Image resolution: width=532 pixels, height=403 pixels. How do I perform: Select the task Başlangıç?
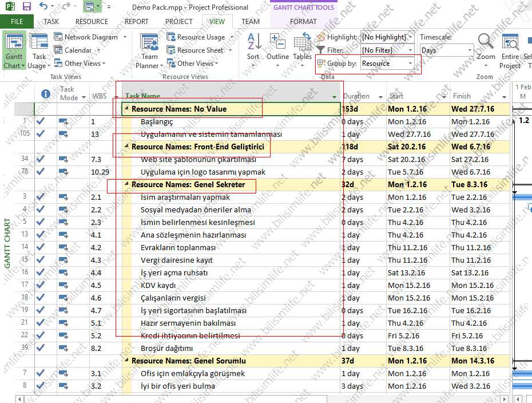tap(157, 121)
